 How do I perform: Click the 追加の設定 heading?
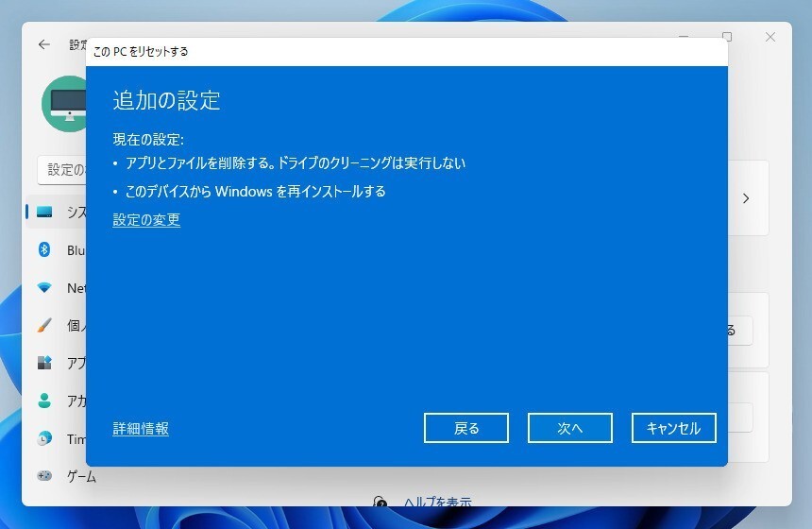(167, 100)
